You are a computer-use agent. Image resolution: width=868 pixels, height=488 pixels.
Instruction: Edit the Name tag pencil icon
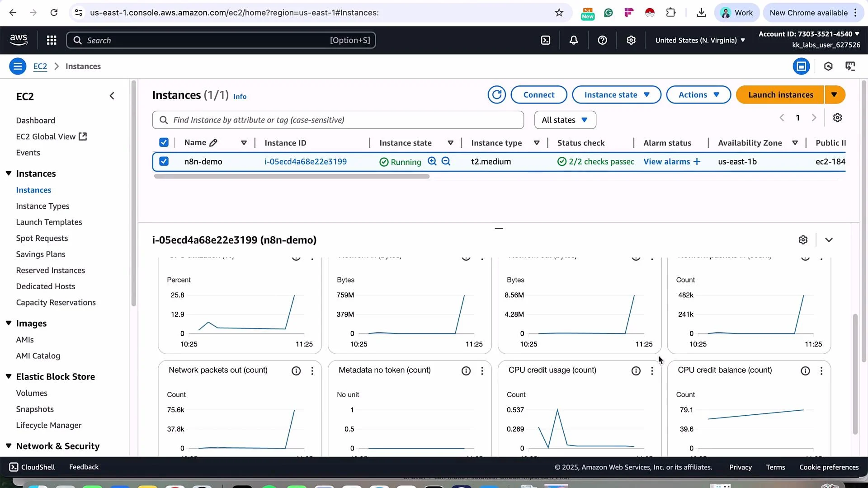[x=213, y=143]
